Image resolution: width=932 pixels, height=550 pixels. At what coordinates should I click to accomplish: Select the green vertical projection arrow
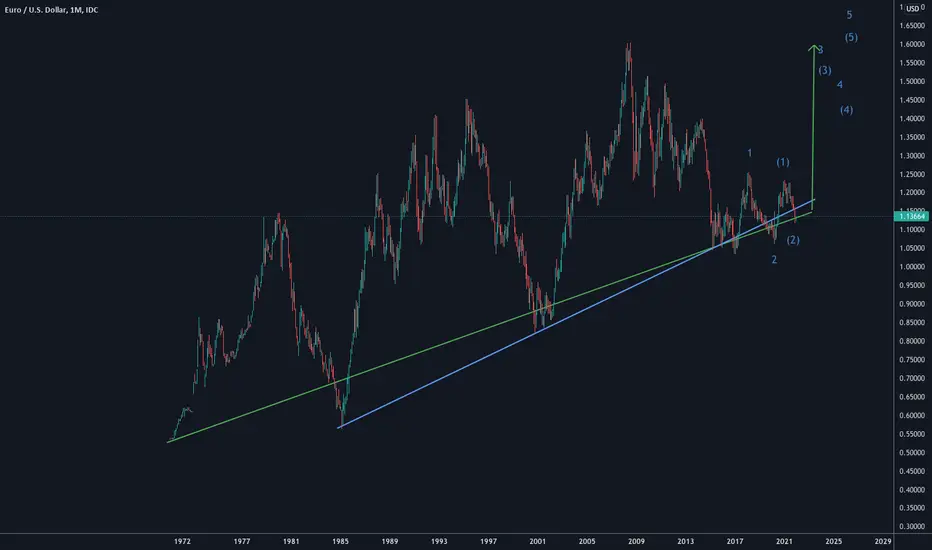click(813, 126)
